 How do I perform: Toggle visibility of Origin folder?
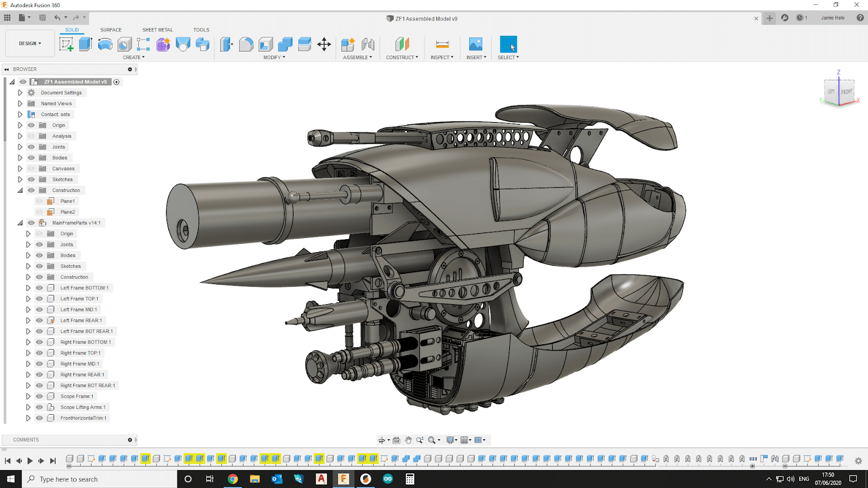(x=31, y=125)
